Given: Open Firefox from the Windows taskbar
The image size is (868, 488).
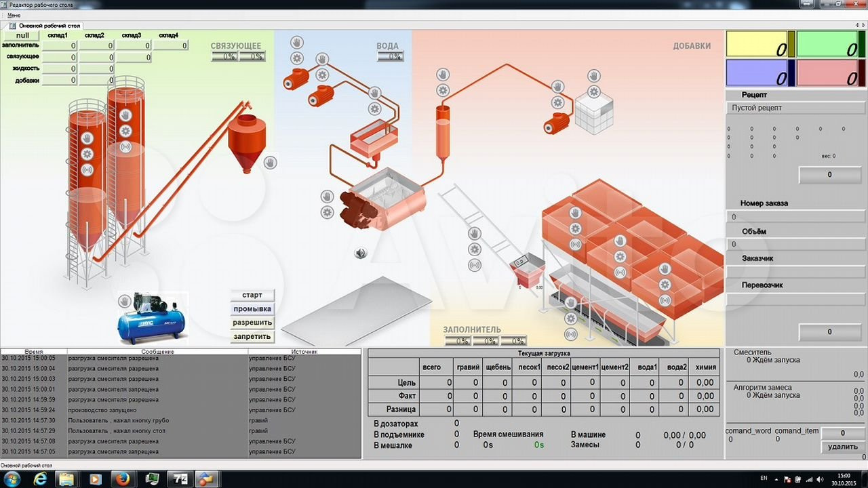Looking at the screenshot, I should (x=123, y=479).
